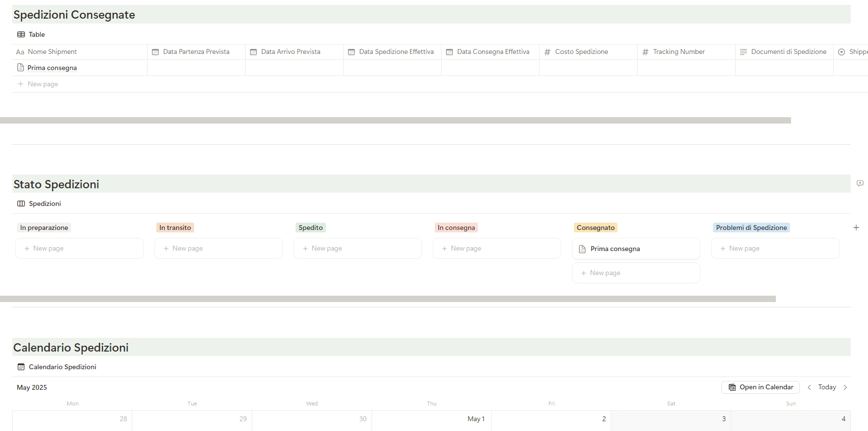Select calendar day 29
This screenshot has height=431, width=868.
pos(192,421)
